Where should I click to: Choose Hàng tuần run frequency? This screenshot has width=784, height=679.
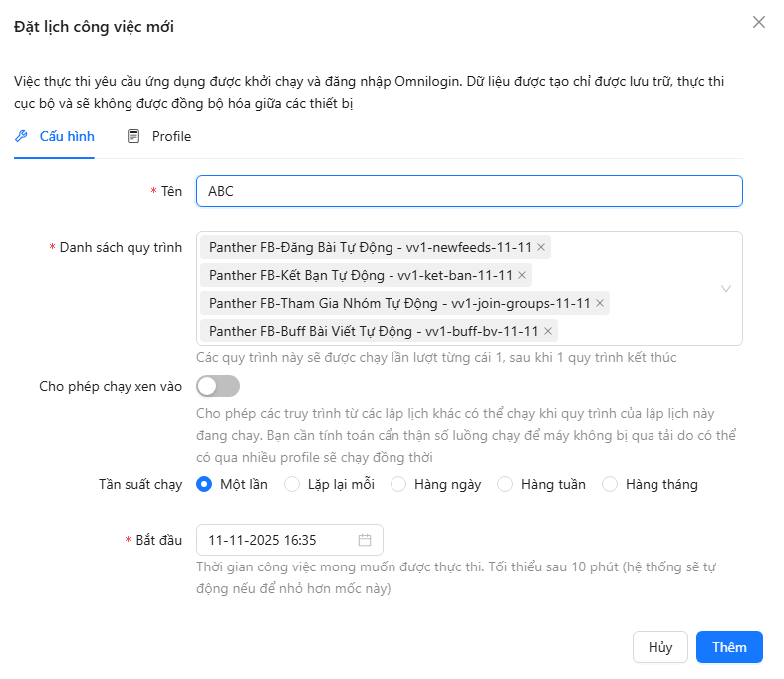pos(505,484)
